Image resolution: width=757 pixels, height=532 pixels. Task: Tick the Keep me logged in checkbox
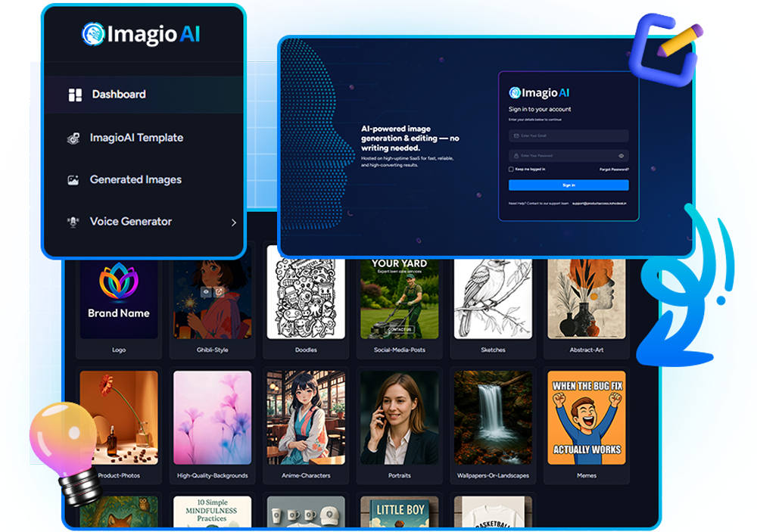point(511,170)
